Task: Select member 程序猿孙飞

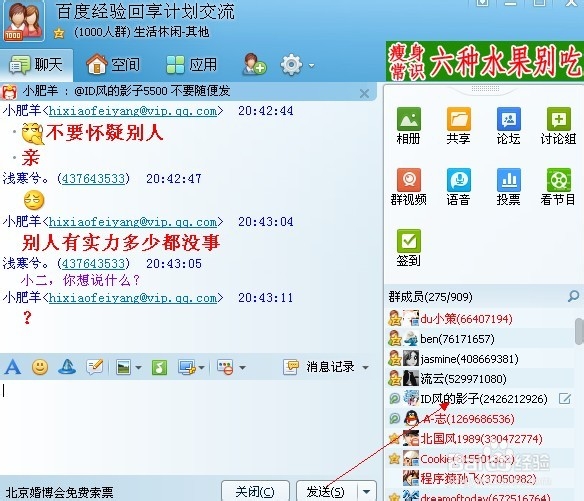Action: [x=480, y=479]
